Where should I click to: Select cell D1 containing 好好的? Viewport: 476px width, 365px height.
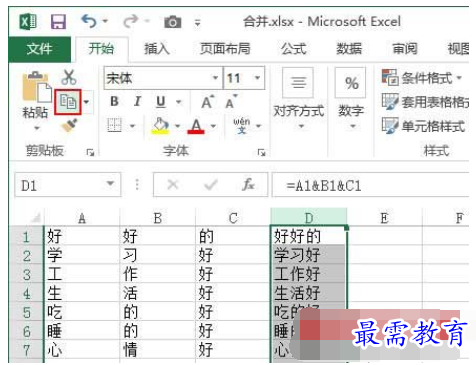coord(308,236)
